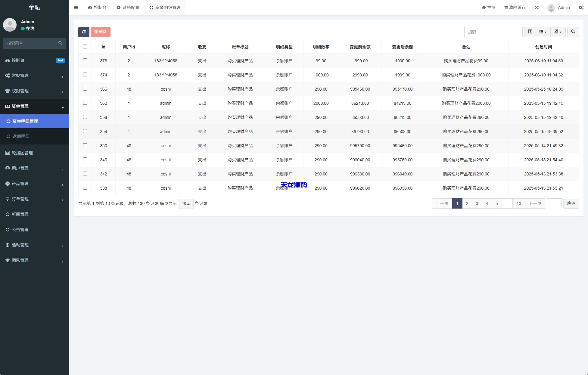Click the 搜索 table search input field

493,32
